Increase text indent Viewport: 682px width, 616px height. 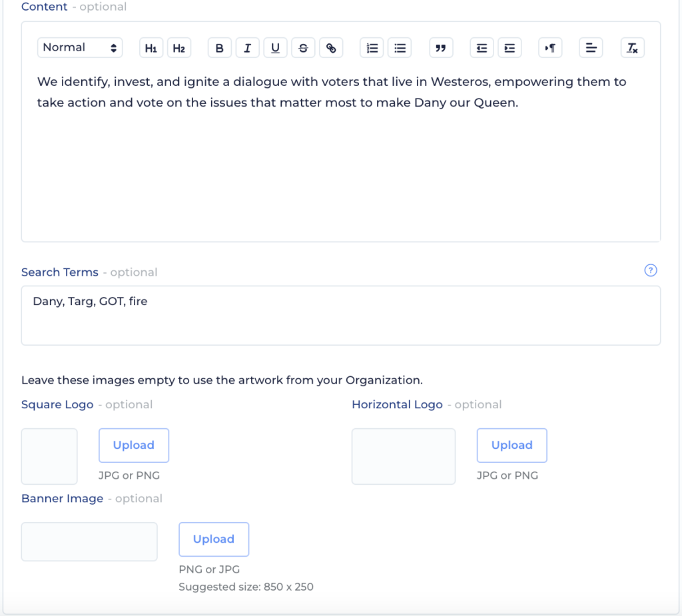click(x=510, y=48)
